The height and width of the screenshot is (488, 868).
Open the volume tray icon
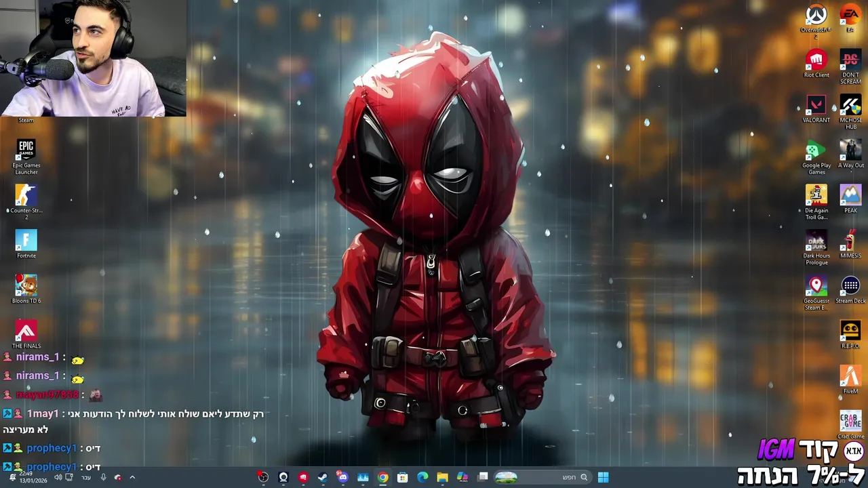coord(58,477)
